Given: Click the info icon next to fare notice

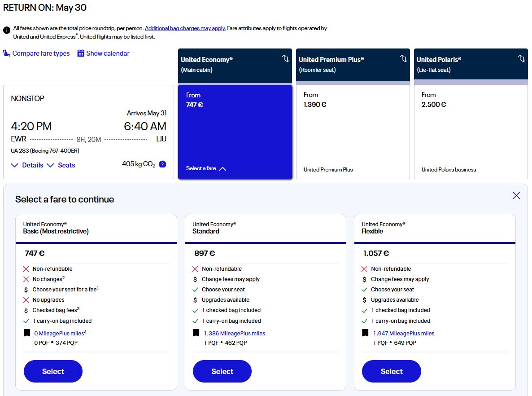Looking at the screenshot, I should pos(7,30).
